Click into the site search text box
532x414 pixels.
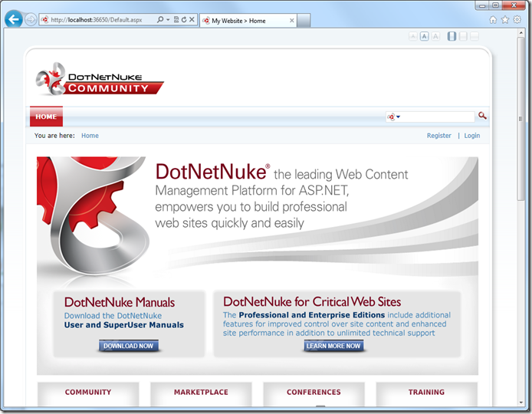coord(438,117)
